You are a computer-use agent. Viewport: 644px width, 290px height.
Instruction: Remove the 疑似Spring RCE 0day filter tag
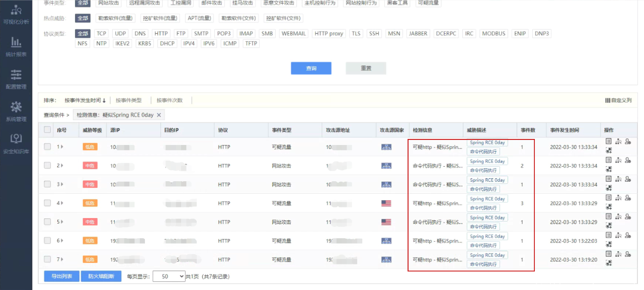click(159, 115)
